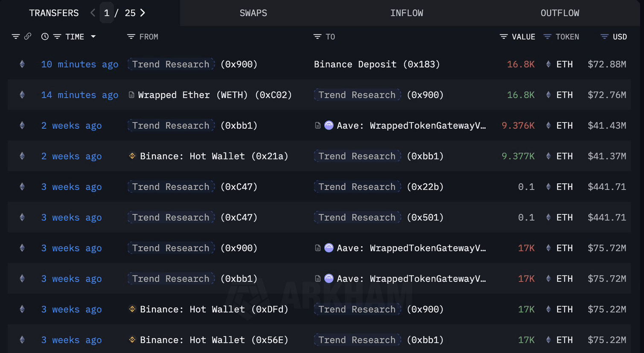Go to the previous transfers page

pyautogui.click(x=93, y=13)
